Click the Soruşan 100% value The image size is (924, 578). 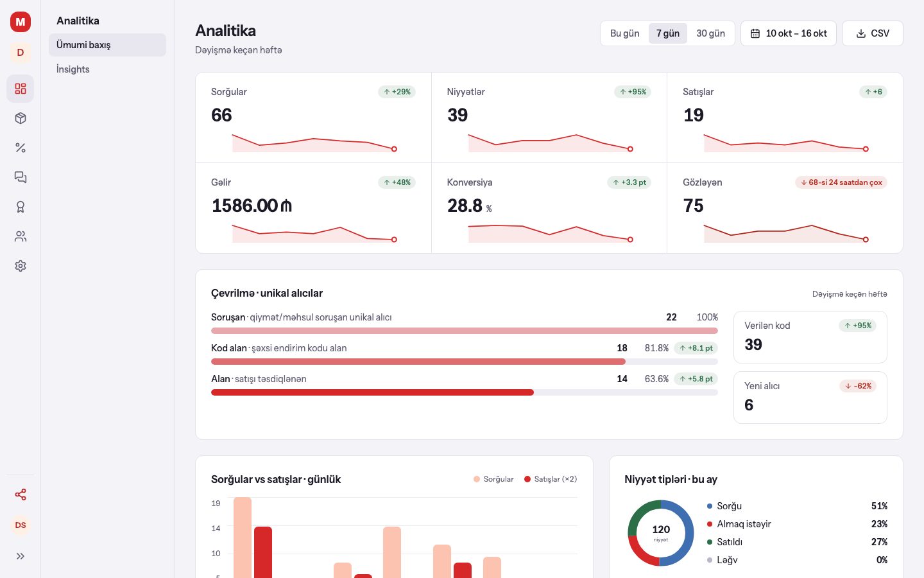point(707,317)
